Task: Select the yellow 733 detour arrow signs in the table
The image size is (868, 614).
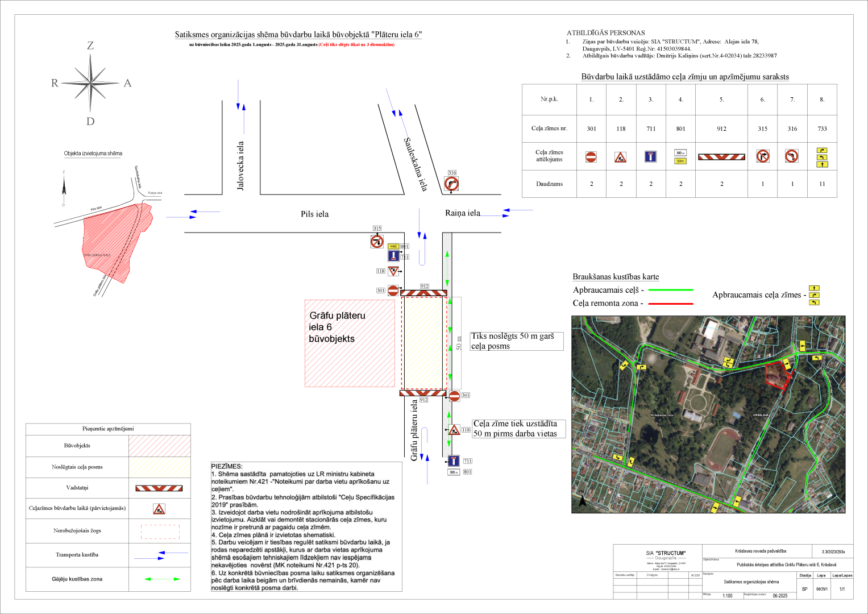Action: [x=822, y=157]
